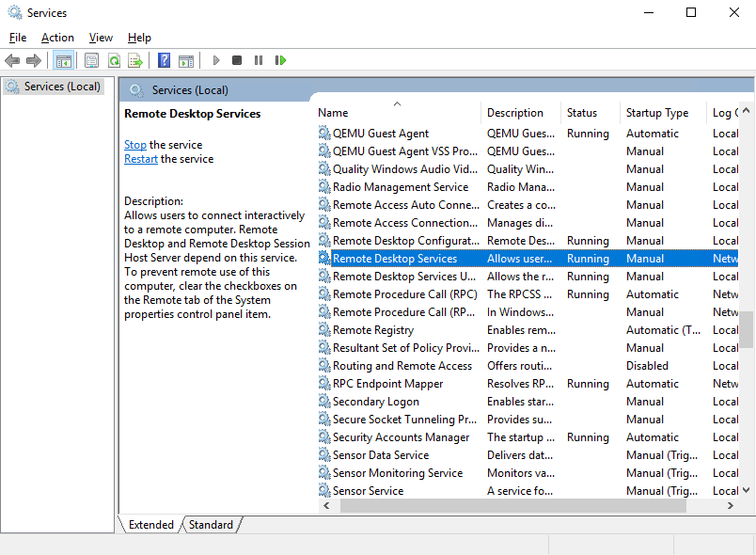The image size is (756, 555).
Task: Sort list by Startup Type column header
Action: [x=657, y=113]
